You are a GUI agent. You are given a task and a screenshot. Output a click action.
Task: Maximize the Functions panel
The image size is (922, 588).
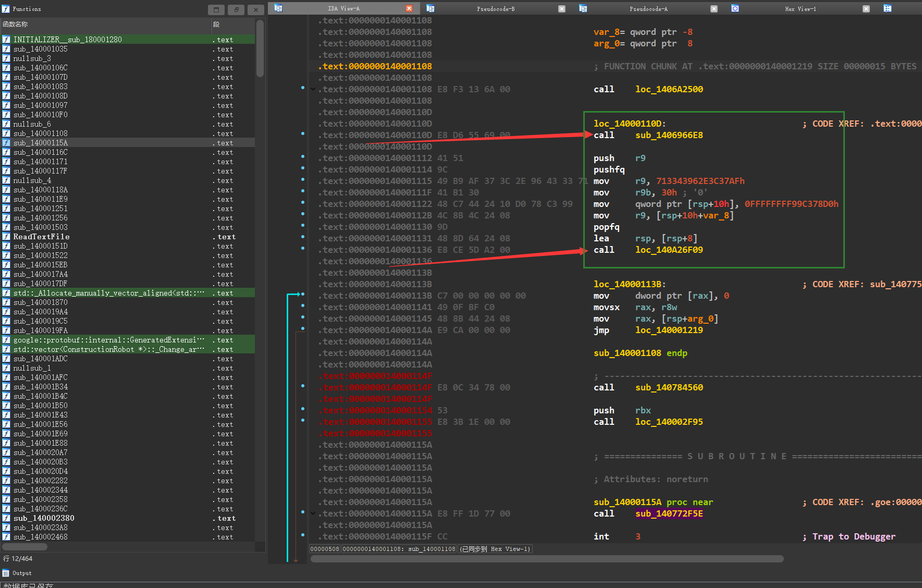tap(216, 9)
